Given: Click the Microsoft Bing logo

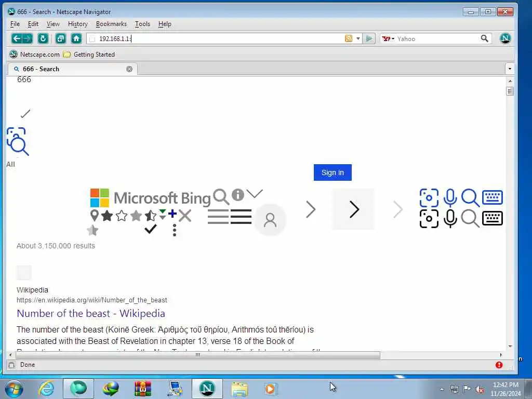Looking at the screenshot, I should 150,198.
